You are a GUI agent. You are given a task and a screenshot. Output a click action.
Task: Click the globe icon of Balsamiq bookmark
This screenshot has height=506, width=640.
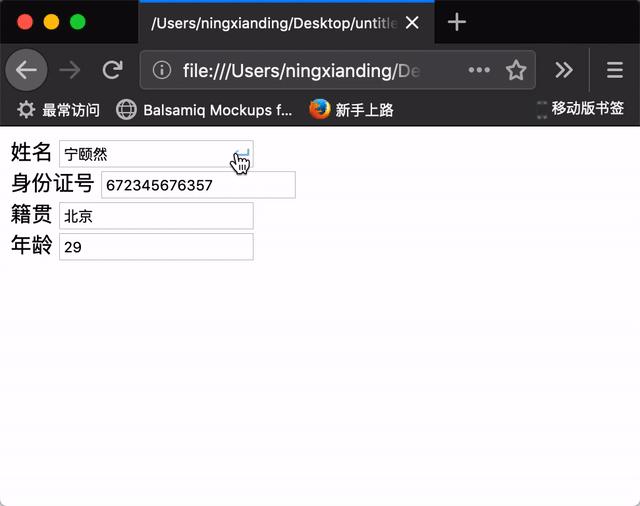click(126, 110)
